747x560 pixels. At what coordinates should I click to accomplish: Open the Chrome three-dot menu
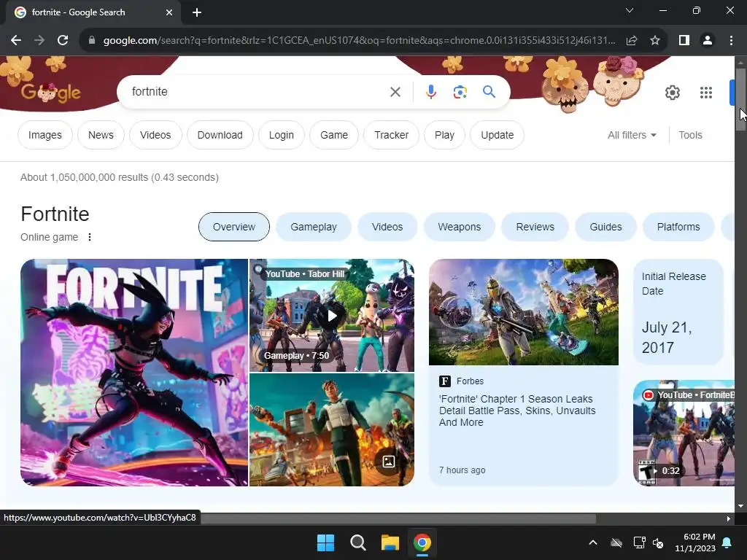pyautogui.click(x=731, y=41)
